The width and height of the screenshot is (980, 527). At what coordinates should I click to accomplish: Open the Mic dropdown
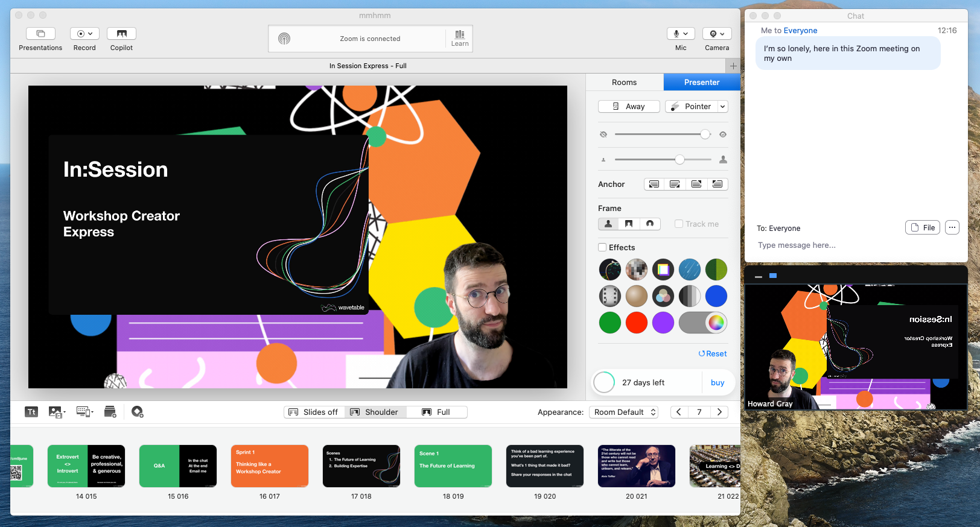click(x=681, y=34)
